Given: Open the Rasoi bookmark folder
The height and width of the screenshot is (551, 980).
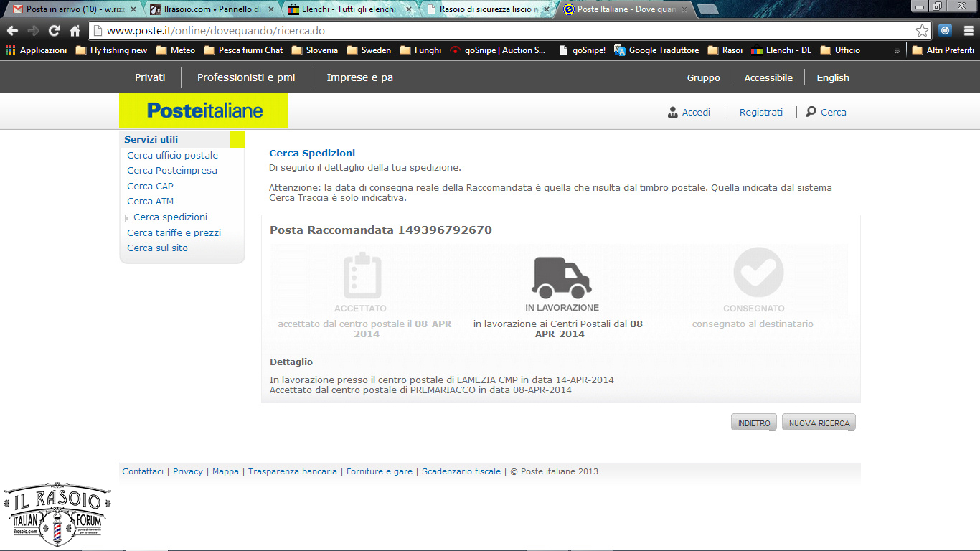Looking at the screenshot, I should 725,50.
